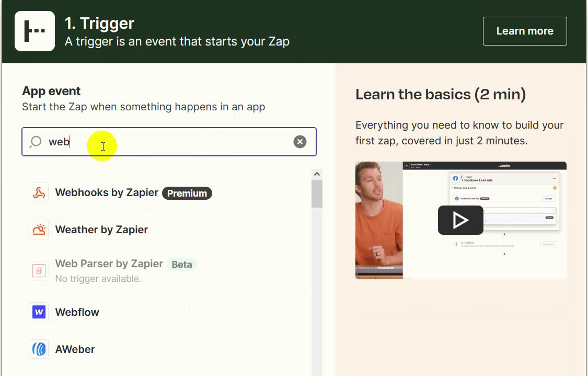Select the AWeber app icon
Screen dimensions: 588x376
[39, 349]
